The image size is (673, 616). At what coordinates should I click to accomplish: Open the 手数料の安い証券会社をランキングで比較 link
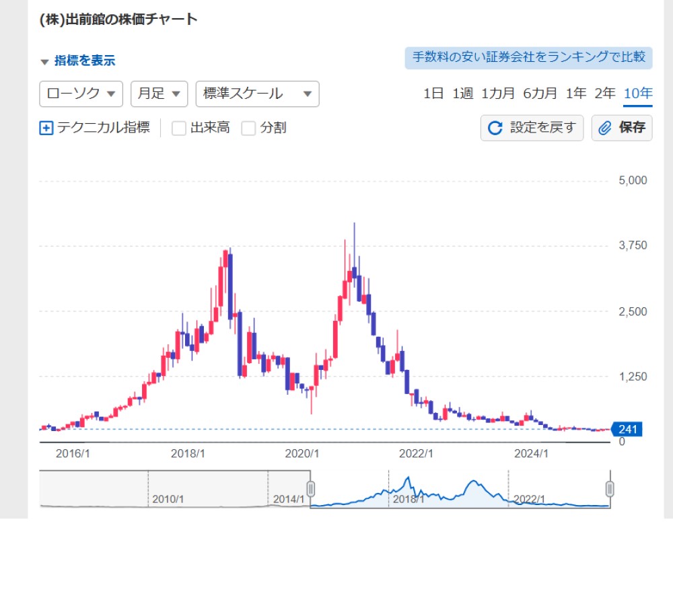click(528, 57)
